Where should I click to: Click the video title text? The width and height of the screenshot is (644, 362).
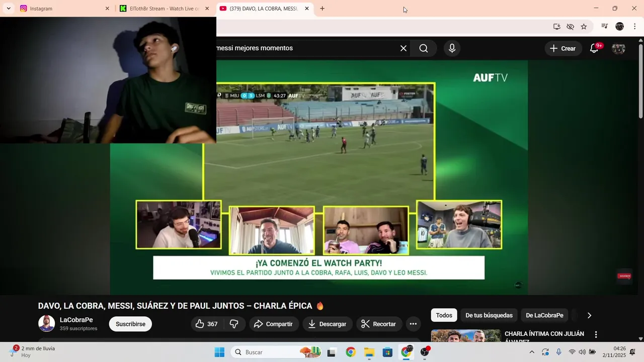coord(181,306)
